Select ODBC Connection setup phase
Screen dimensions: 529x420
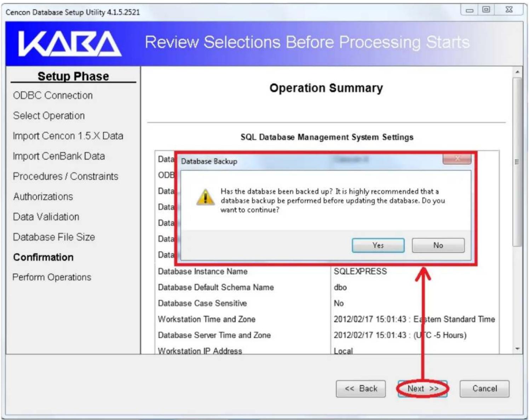point(53,96)
